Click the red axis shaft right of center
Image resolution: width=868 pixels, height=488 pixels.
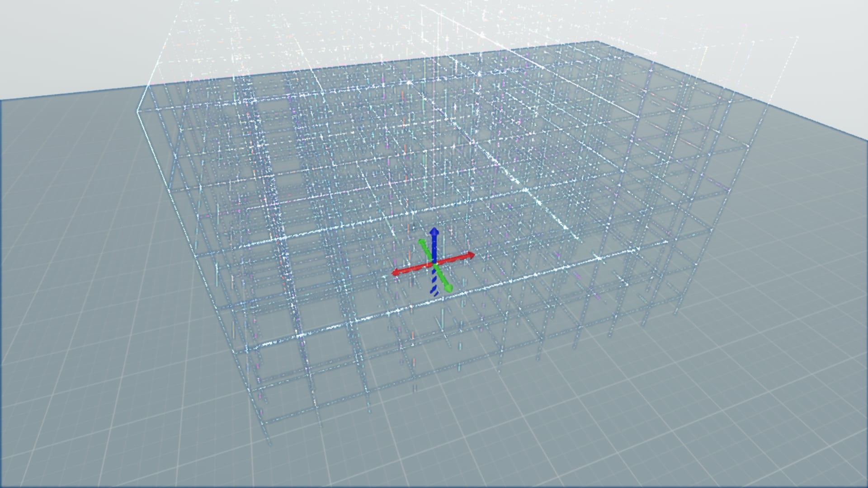(x=452, y=260)
